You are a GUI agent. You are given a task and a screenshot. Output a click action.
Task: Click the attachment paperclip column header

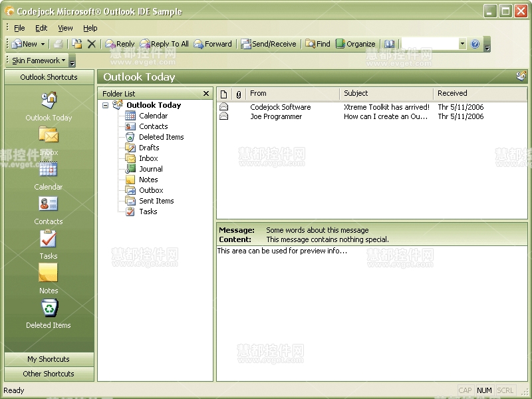coord(239,94)
